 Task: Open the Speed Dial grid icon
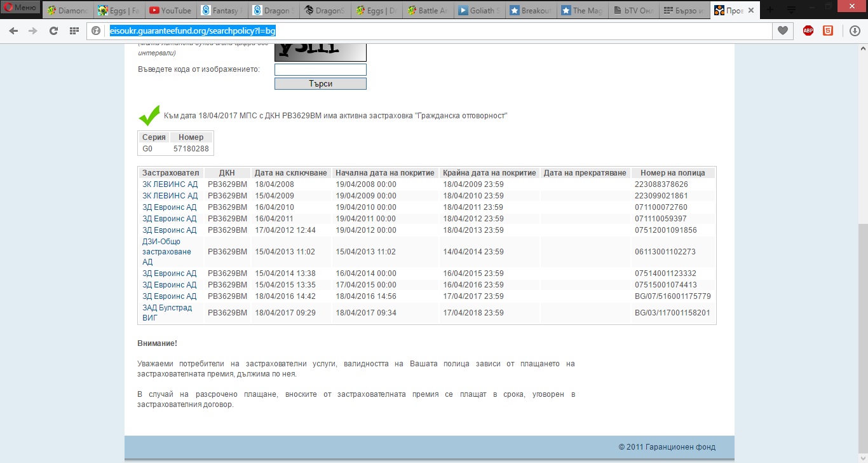click(x=74, y=31)
